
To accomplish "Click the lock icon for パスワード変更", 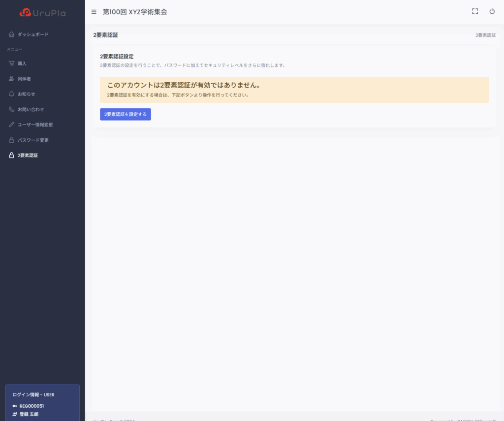I will pyautogui.click(x=12, y=140).
